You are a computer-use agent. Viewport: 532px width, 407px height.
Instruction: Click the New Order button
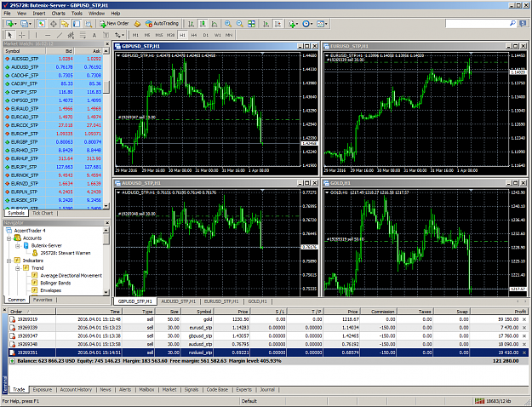(114, 24)
